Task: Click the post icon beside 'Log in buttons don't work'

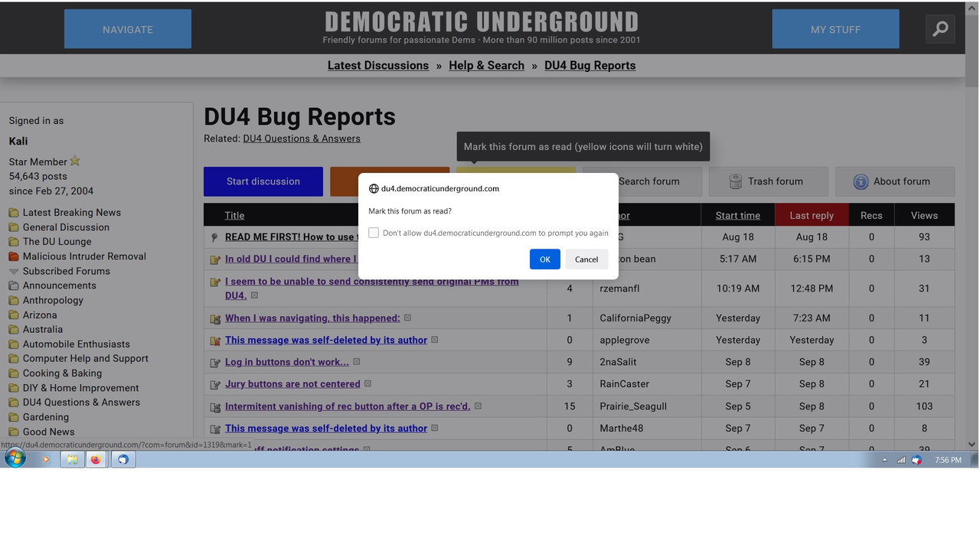Action: (x=215, y=363)
